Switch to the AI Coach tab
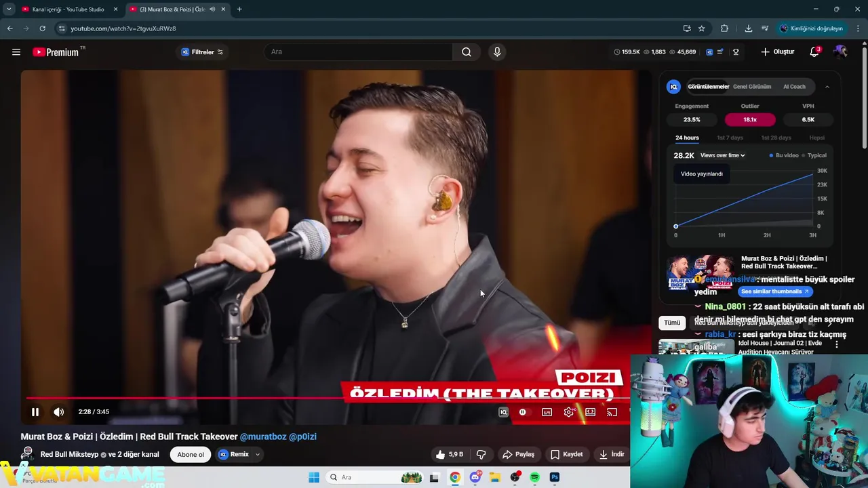The width and height of the screenshot is (868, 488). 794,87
